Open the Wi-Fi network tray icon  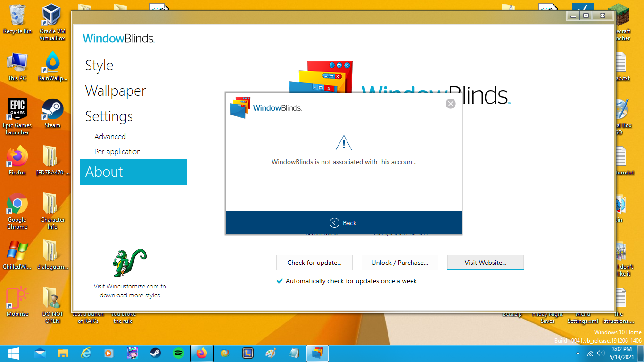[590, 353]
